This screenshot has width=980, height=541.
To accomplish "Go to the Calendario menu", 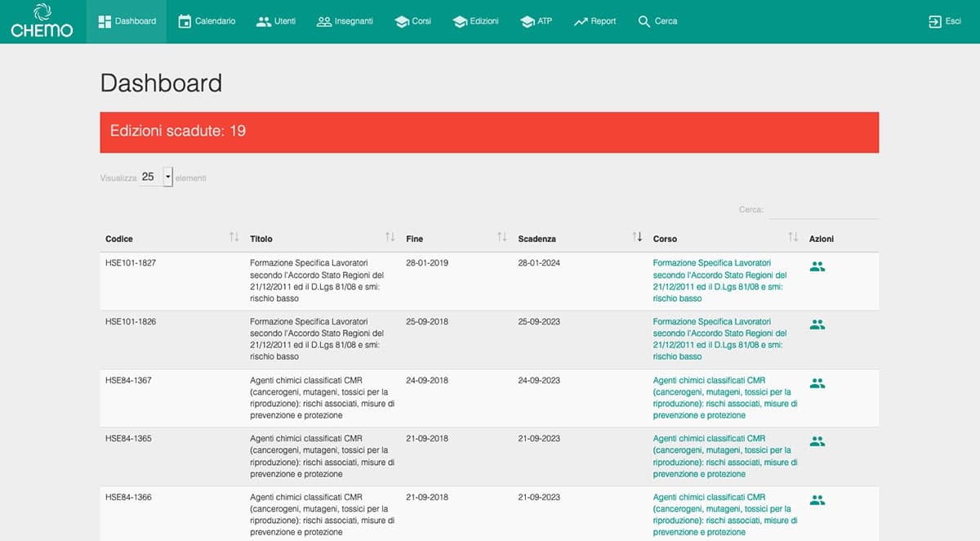I will pyautogui.click(x=207, y=21).
